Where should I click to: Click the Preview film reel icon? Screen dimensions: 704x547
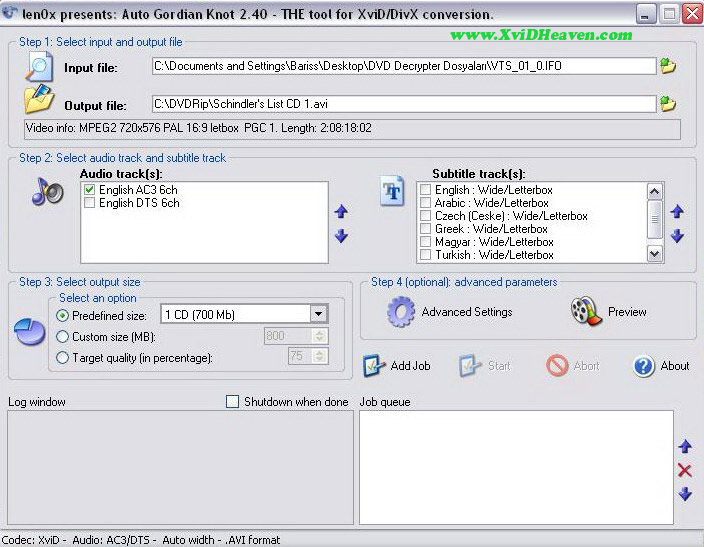(x=586, y=311)
